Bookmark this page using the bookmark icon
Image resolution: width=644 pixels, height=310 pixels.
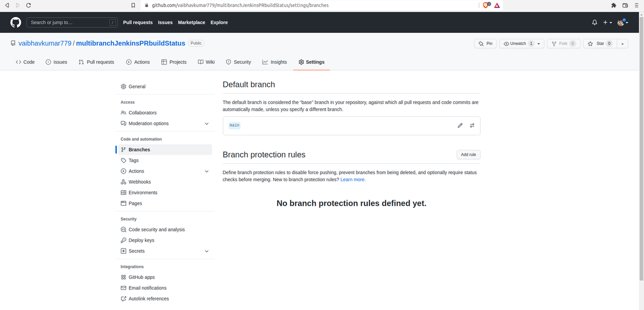point(133,5)
